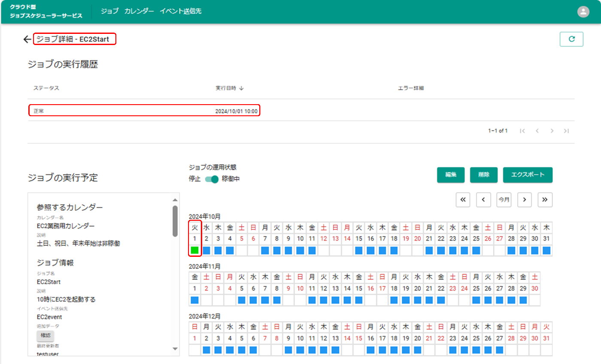Go to next page of execution history

(552, 131)
